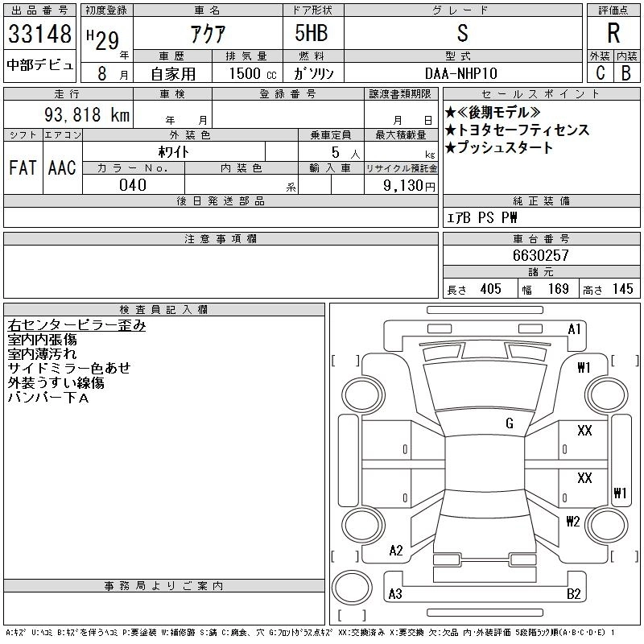Select the color number 040
This screenshot has width=644, height=644.
[133, 185]
